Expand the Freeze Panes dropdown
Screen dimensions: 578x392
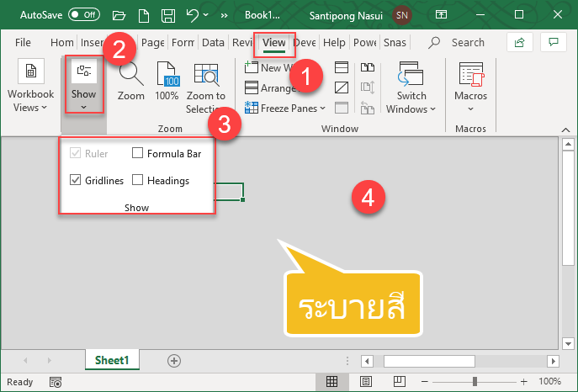[x=286, y=108]
